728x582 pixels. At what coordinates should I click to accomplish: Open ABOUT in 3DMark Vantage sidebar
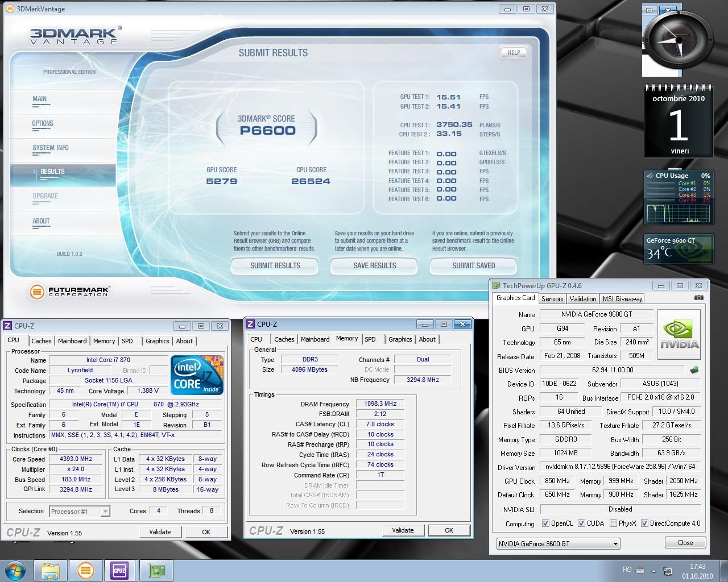(x=41, y=221)
